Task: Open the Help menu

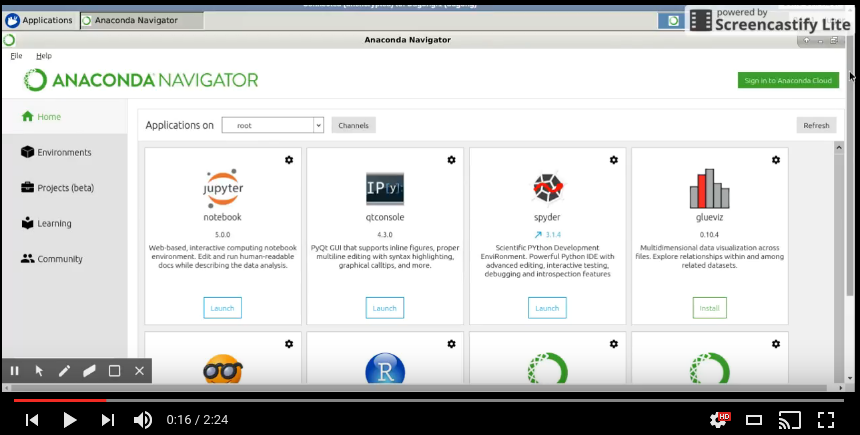Action: 44,55
